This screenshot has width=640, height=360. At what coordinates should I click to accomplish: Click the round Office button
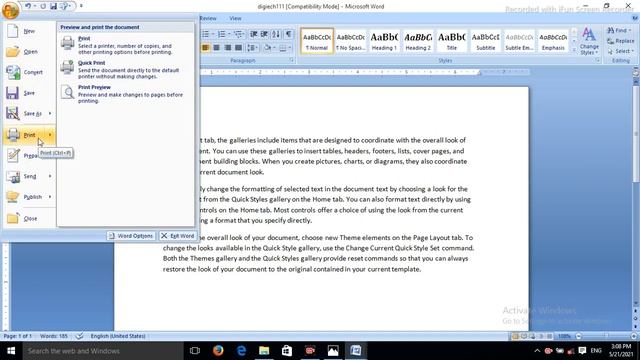(x=10, y=10)
